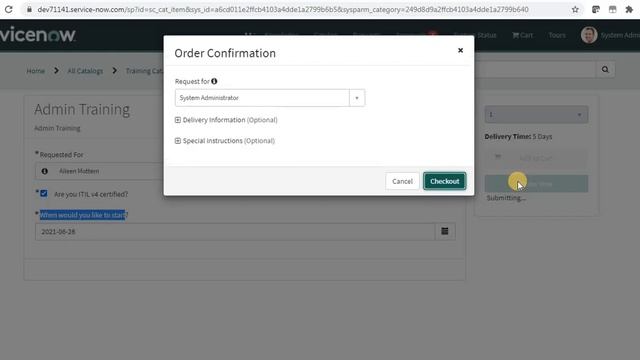Close the Order Confirmation dialog
The width and height of the screenshot is (640, 360).
[x=460, y=50]
